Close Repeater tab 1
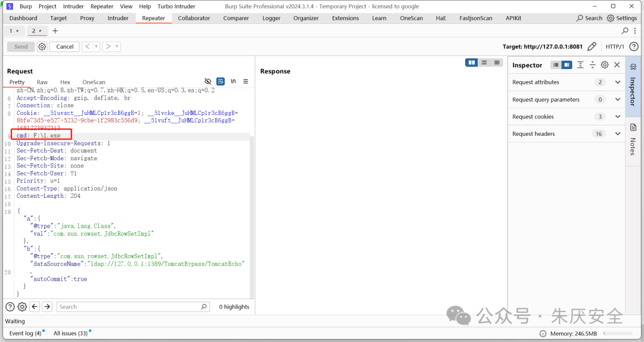 coord(17,31)
